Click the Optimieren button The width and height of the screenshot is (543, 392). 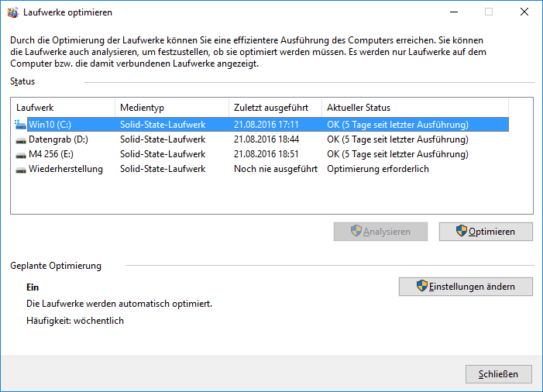[486, 232]
